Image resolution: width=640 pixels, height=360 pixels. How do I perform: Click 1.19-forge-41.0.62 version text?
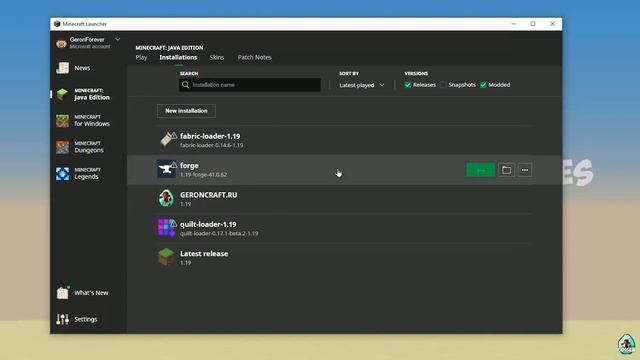tap(203, 175)
